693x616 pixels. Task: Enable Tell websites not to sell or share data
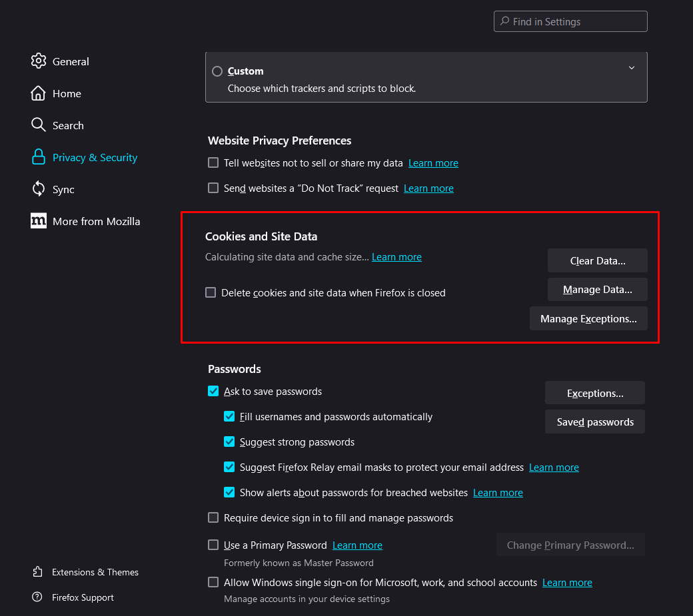213,162
